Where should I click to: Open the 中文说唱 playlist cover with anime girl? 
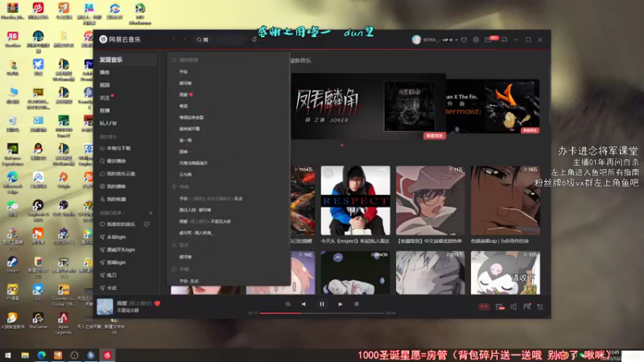431,200
